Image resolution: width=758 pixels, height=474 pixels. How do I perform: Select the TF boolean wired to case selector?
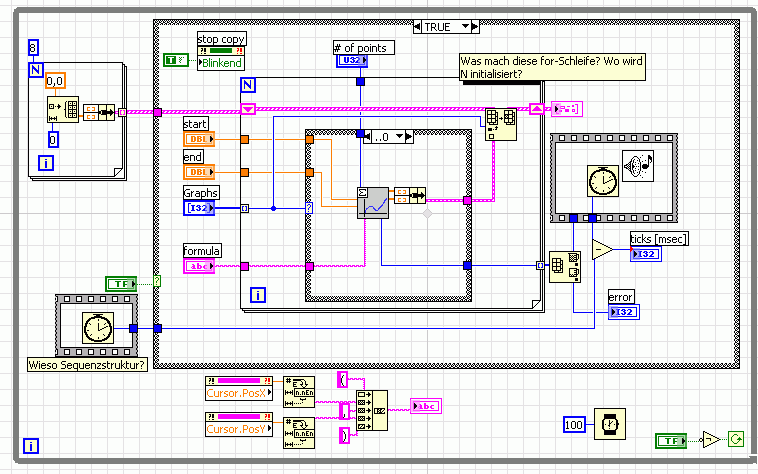click(122, 284)
